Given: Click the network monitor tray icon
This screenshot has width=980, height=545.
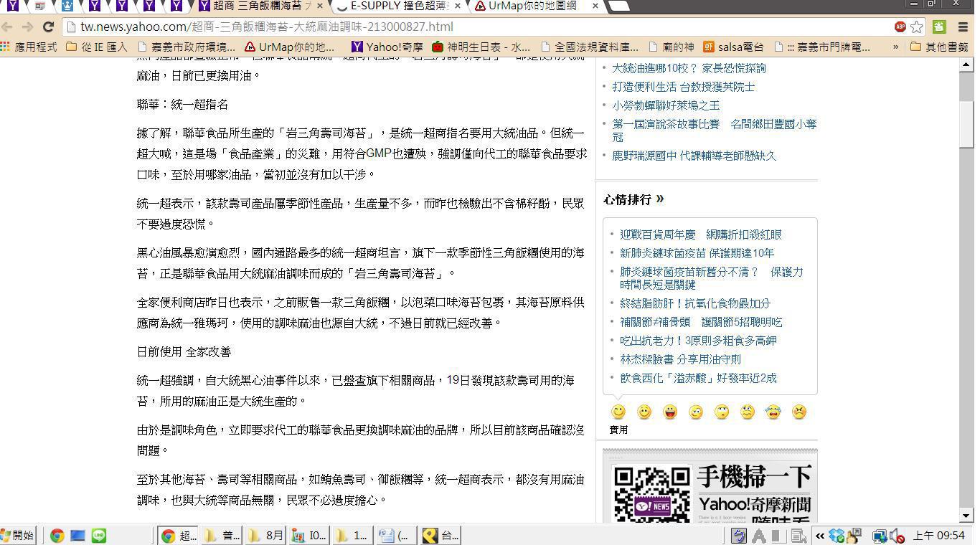Looking at the screenshot, I should click(880, 536).
